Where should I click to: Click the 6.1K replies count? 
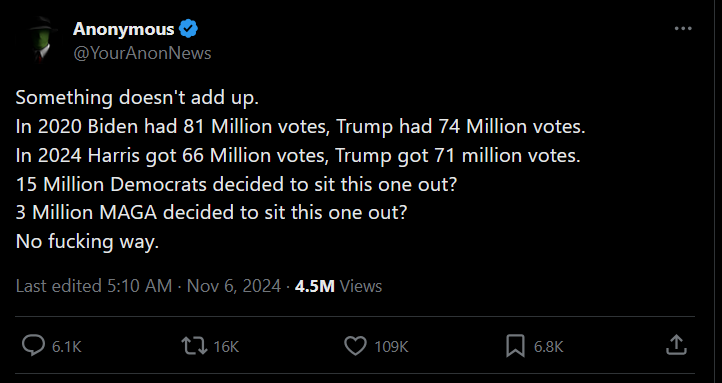[67, 347]
